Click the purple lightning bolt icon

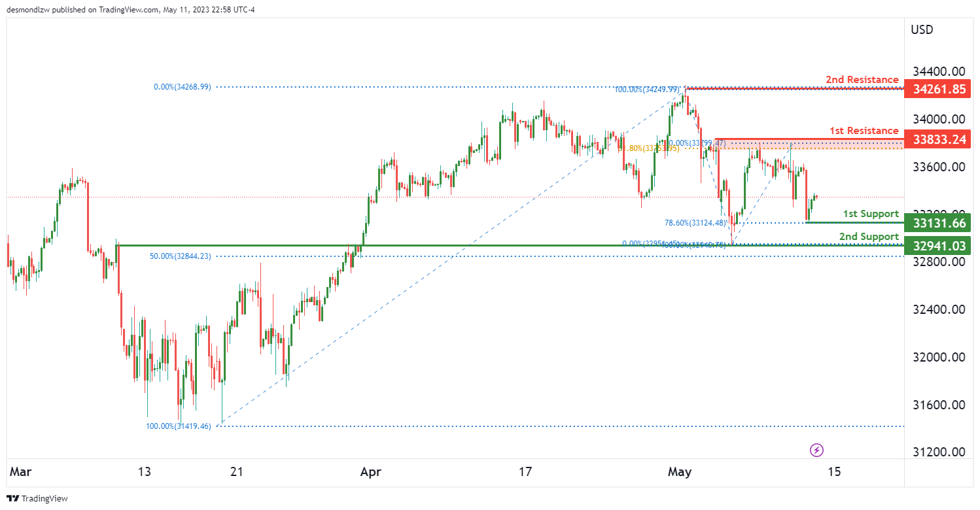816,450
